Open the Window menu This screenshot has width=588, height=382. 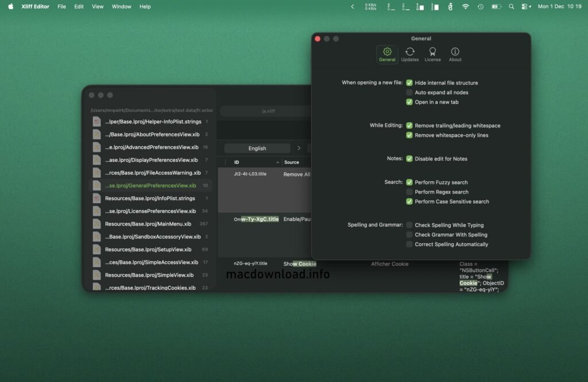click(x=121, y=6)
